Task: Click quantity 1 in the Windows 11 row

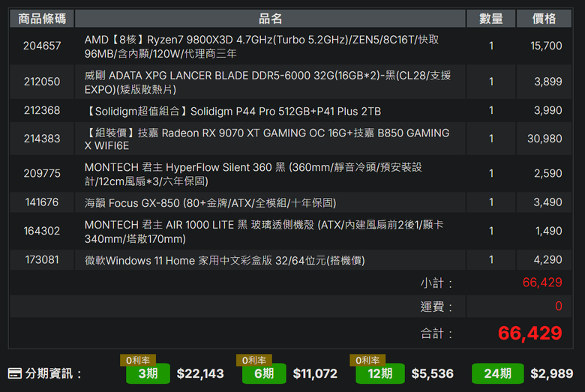Action: [x=491, y=259]
